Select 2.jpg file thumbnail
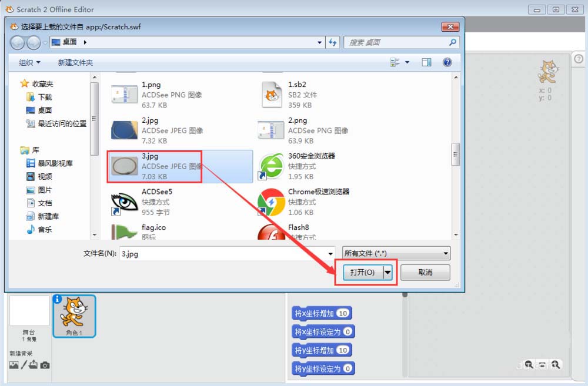 click(124, 130)
